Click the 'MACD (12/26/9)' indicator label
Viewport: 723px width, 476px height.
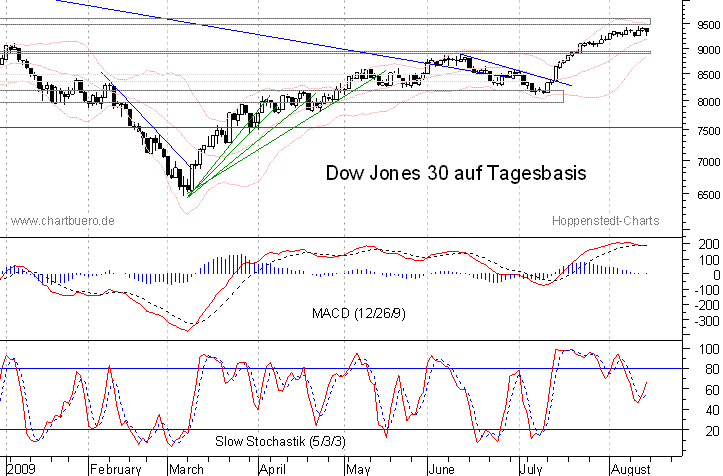click(359, 314)
